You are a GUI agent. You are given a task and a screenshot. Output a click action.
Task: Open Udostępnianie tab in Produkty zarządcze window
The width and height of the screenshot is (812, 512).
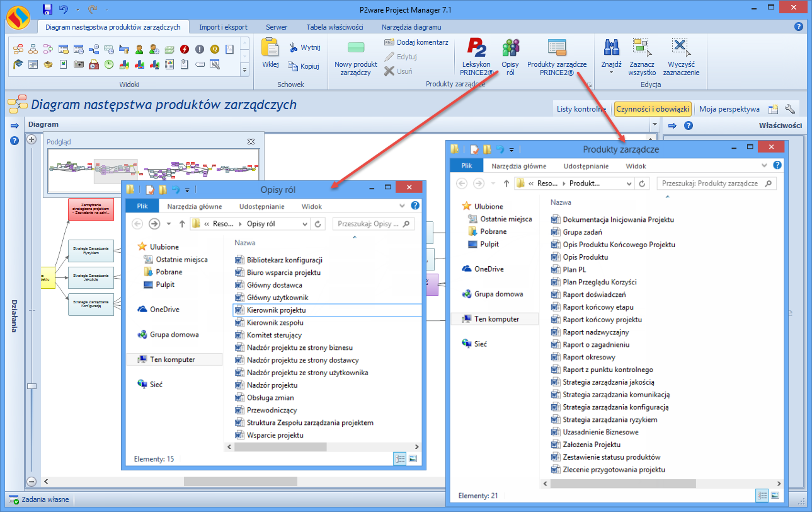pos(586,166)
